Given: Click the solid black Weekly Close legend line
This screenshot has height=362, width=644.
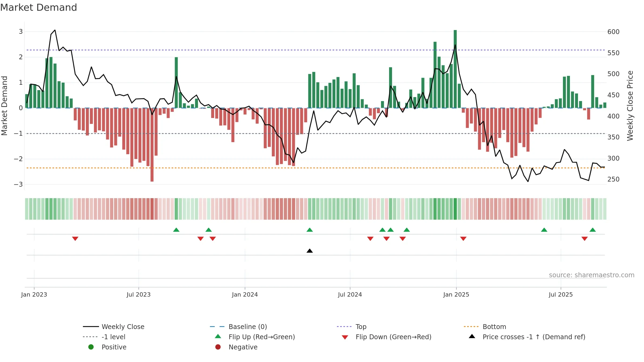Looking at the screenshot, I should point(91,327).
